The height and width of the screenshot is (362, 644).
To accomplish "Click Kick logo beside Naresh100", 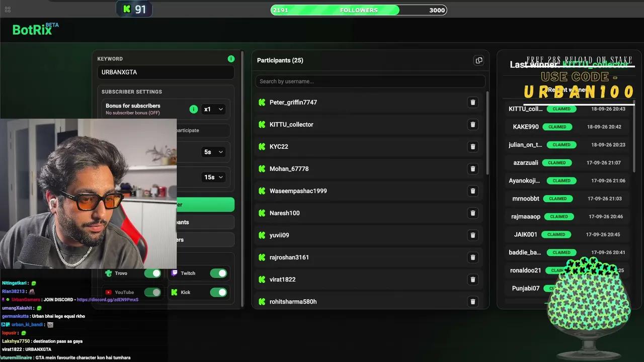I will [262, 213].
